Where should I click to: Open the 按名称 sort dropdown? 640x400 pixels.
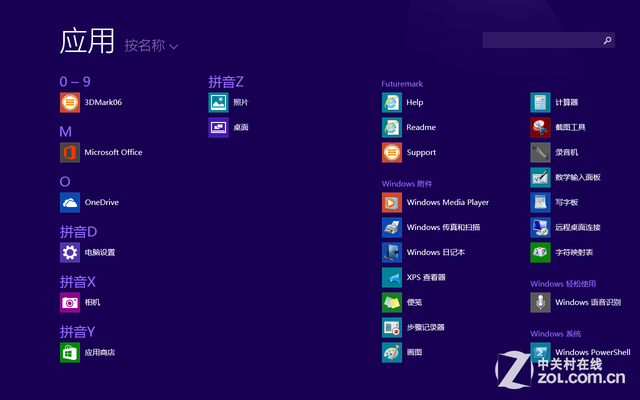[x=151, y=45]
